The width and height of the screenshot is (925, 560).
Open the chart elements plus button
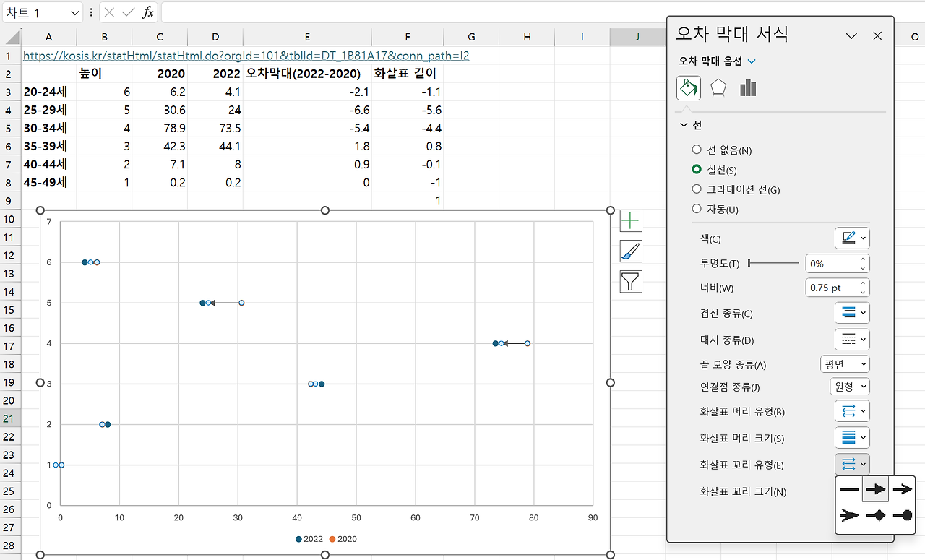(631, 220)
